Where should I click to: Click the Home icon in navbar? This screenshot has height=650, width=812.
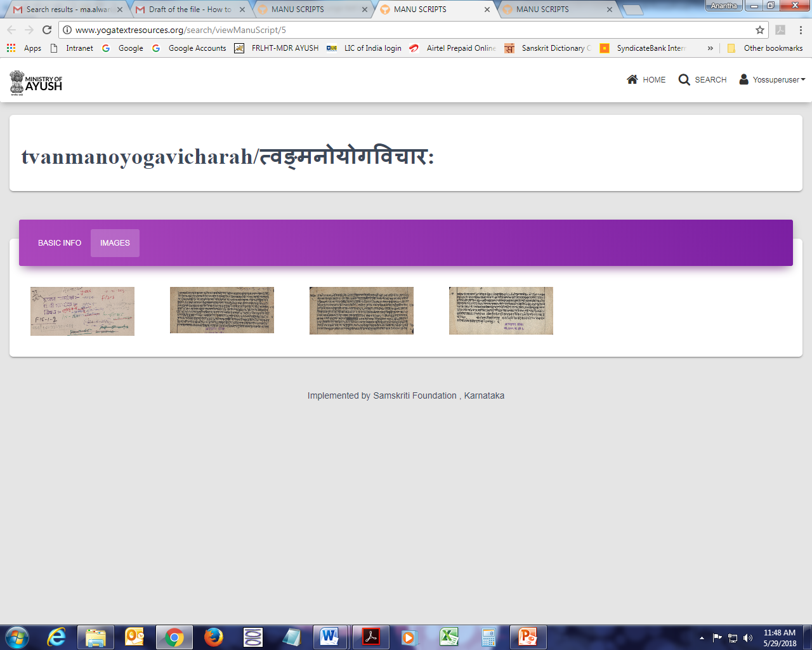pyautogui.click(x=632, y=79)
